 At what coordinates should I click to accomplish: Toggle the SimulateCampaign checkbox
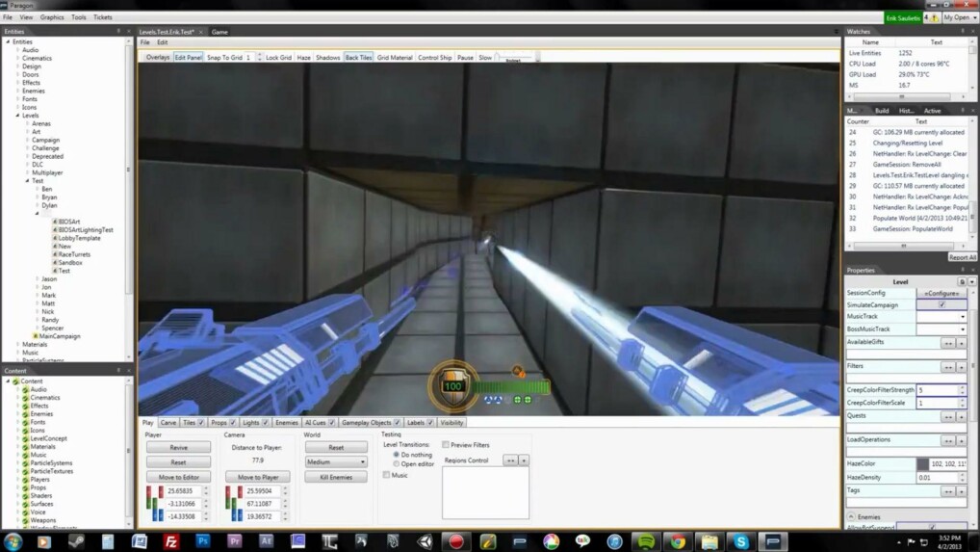pyautogui.click(x=941, y=304)
